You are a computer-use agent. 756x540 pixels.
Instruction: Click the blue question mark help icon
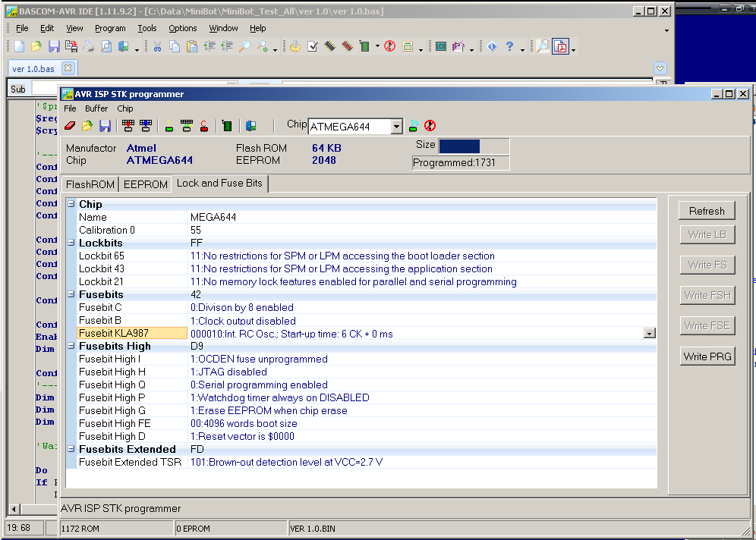click(x=509, y=47)
